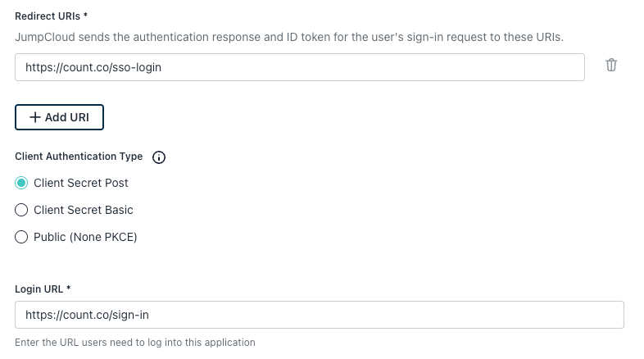Click the "Client Secret Basic" option label

84,210
